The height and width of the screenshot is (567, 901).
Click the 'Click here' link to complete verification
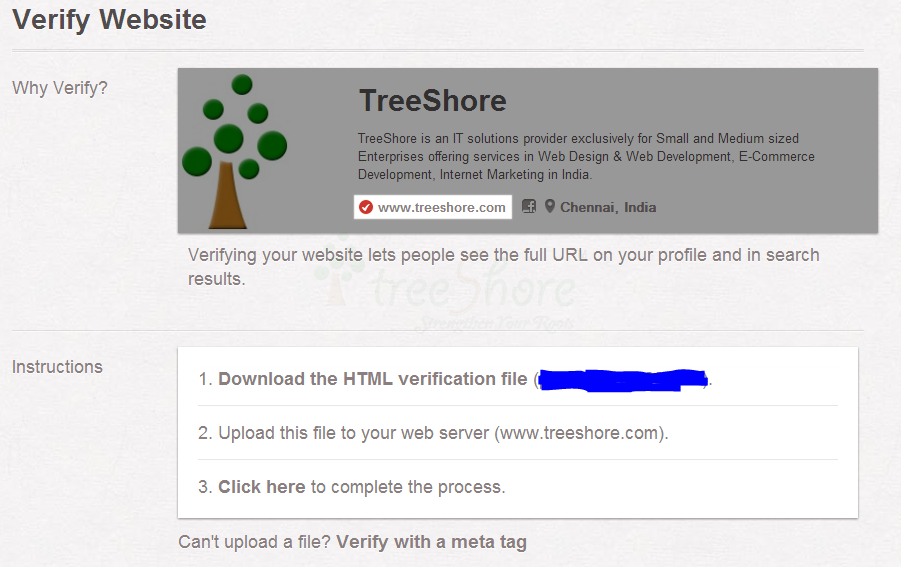pyautogui.click(x=261, y=487)
